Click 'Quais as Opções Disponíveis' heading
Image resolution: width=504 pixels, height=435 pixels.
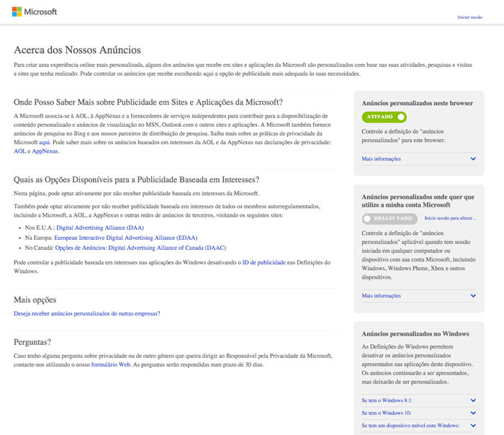[136, 179]
